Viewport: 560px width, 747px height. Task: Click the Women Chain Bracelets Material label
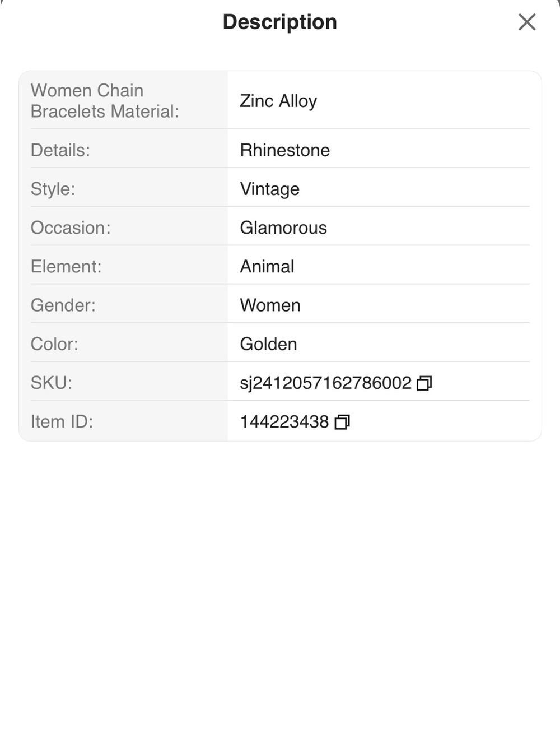coord(105,101)
